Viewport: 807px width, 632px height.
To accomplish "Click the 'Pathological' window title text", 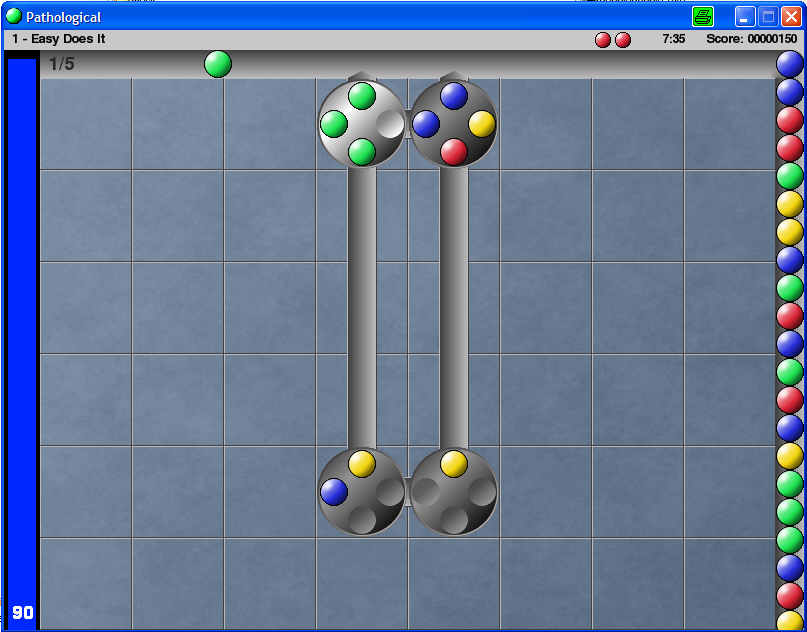I will point(63,17).
